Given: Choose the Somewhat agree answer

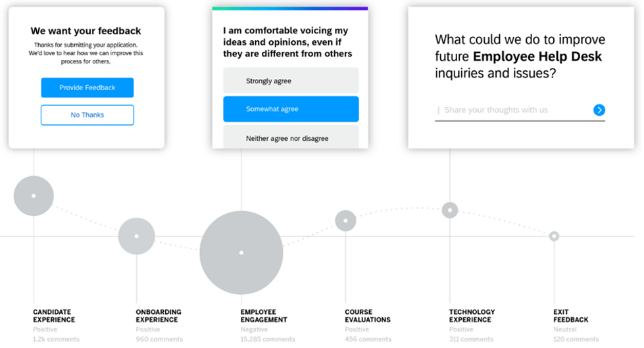Looking at the screenshot, I should (291, 109).
